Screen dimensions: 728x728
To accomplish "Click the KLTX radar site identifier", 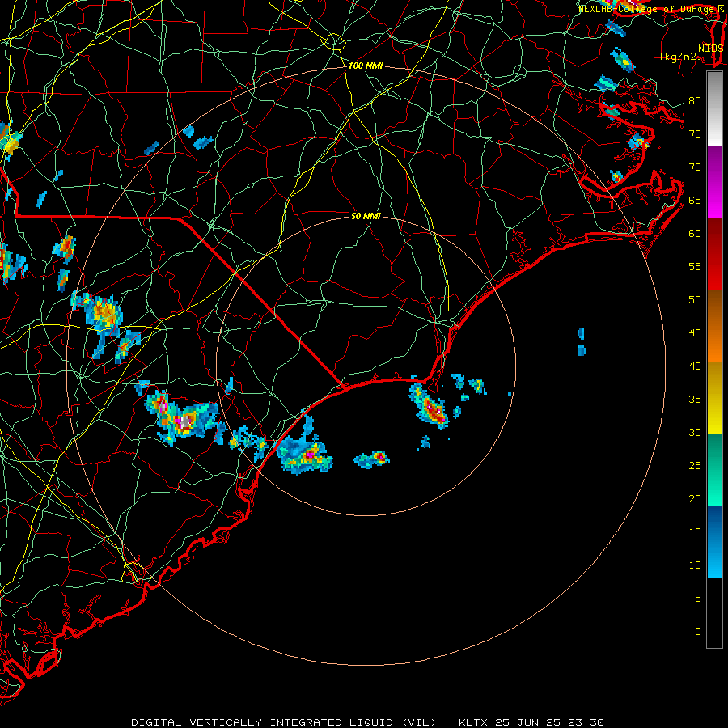I will click(474, 722).
